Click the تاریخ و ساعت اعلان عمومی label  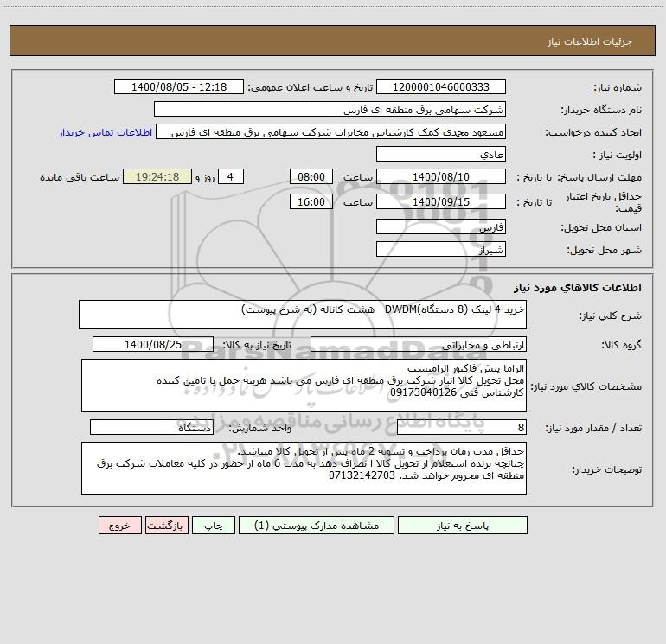pyautogui.click(x=310, y=88)
